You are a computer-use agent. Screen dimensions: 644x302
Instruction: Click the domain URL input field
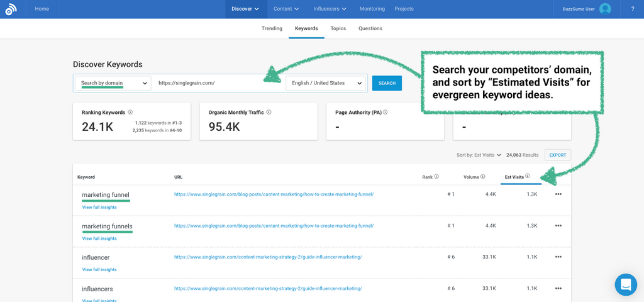coord(217,83)
